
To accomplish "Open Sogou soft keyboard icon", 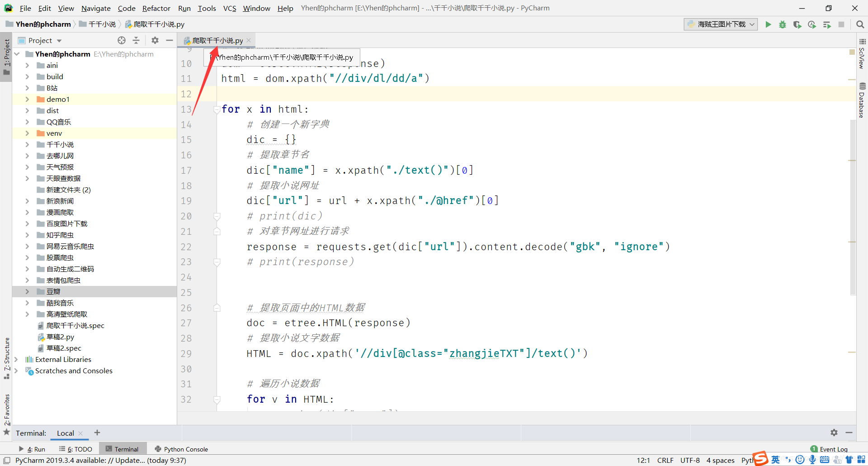I will 825,460.
